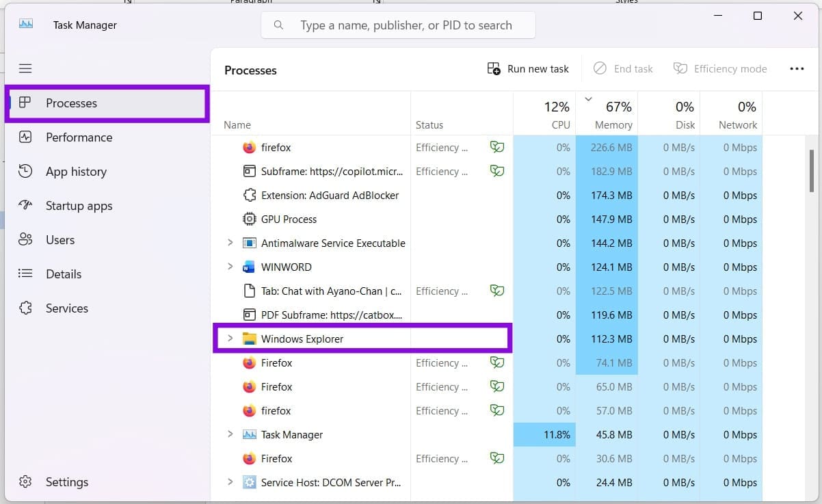This screenshot has width=822, height=504.
Task: Sort by the CPU column header
Action: click(544, 114)
